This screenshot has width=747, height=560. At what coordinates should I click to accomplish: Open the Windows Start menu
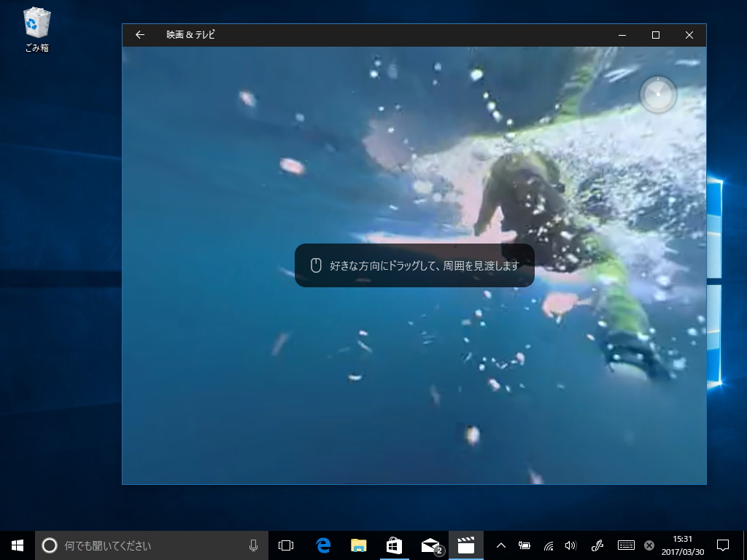[x=18, y=545]
